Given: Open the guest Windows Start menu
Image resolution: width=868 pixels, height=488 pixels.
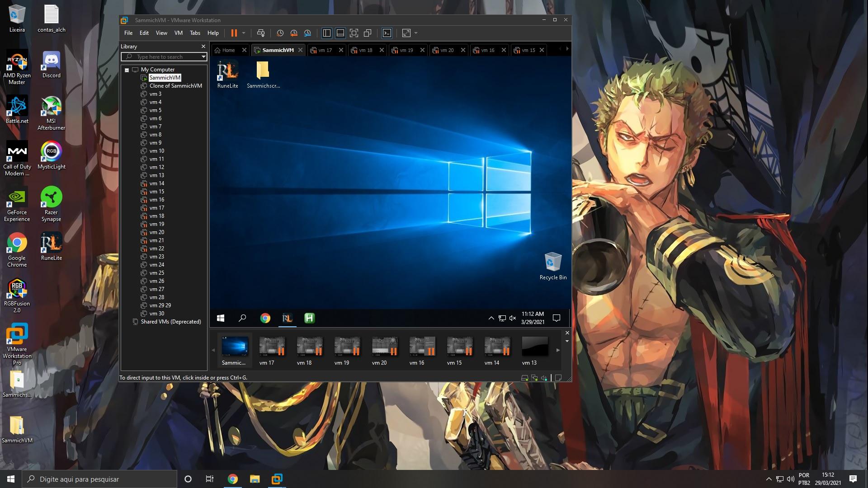Looking at the screenshot, I should coord(221,318).
